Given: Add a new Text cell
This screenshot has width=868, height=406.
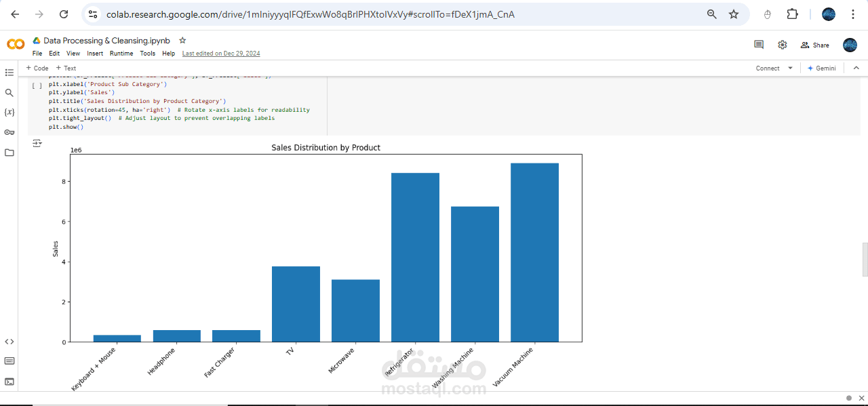Looking at the screenshot, I should 66,68.
